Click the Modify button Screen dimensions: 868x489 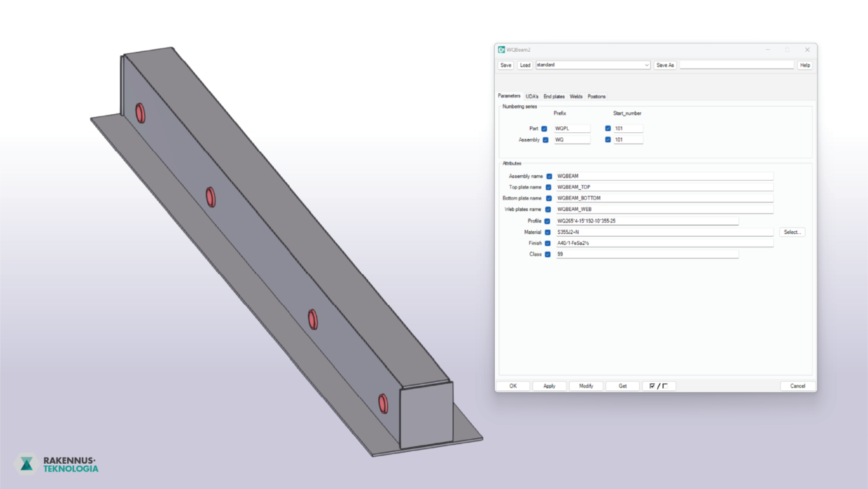tap(586, 386)
